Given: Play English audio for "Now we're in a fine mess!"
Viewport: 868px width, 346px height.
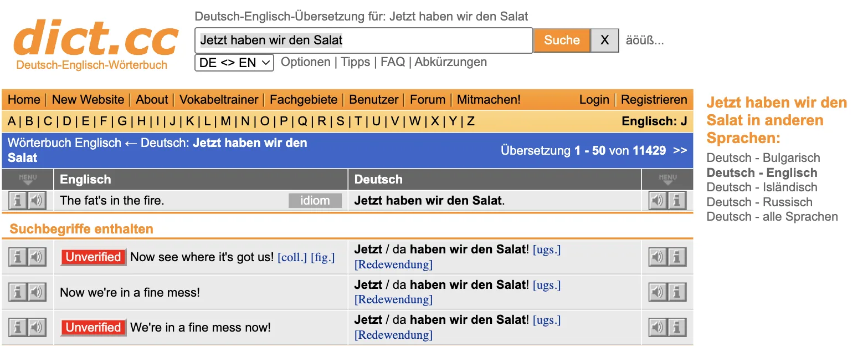Looking at the screenshot, I should click(37, 292).
